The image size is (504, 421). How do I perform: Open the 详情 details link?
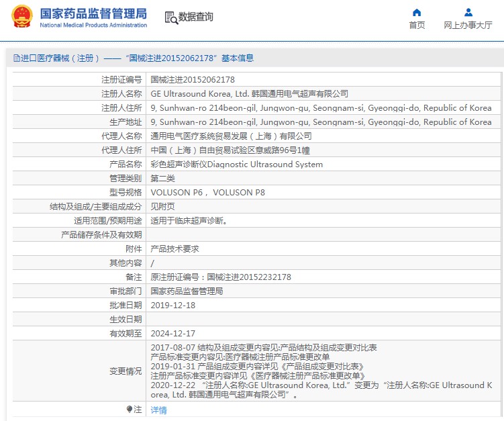(x=159, y=410)
